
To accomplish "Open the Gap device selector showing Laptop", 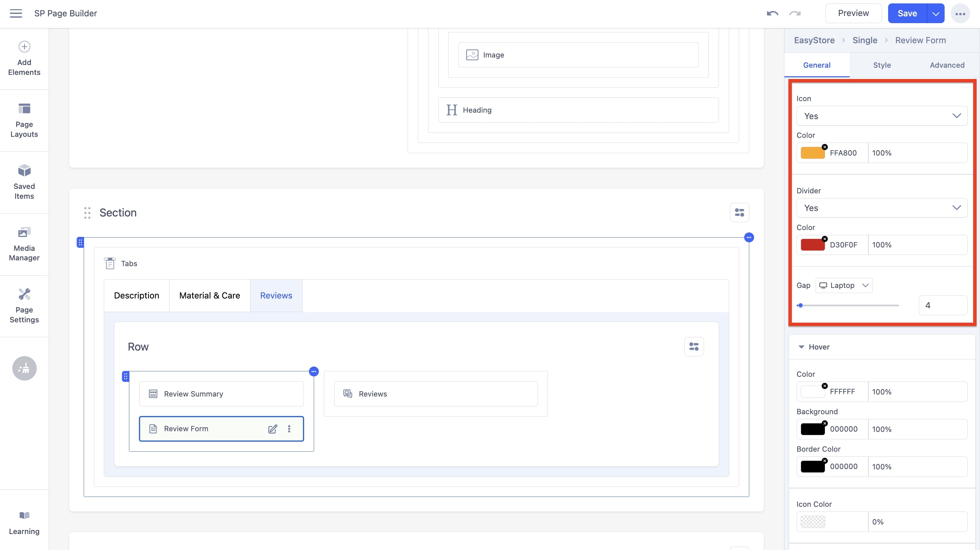I will pyautogui.click(x=844, y=285).
